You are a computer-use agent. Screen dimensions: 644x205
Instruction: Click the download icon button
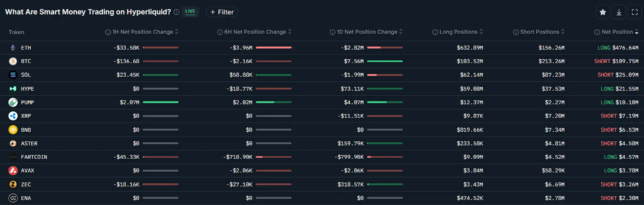[619, 12]
